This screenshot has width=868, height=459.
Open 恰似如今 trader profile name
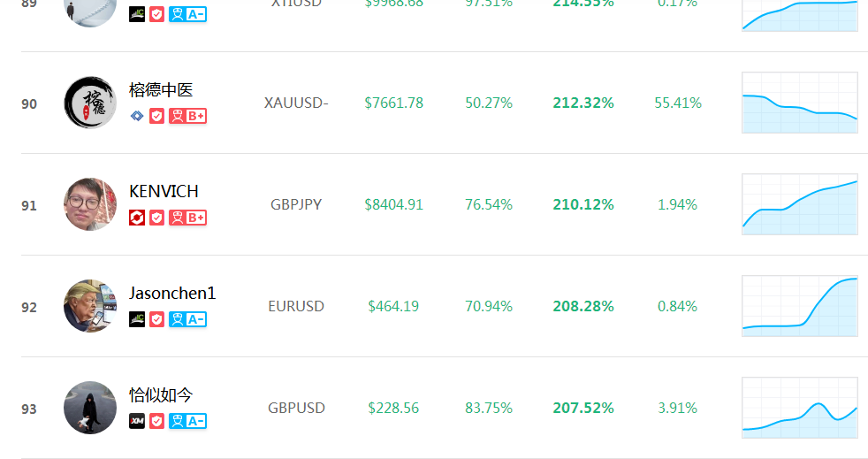(x=161, y=394)
